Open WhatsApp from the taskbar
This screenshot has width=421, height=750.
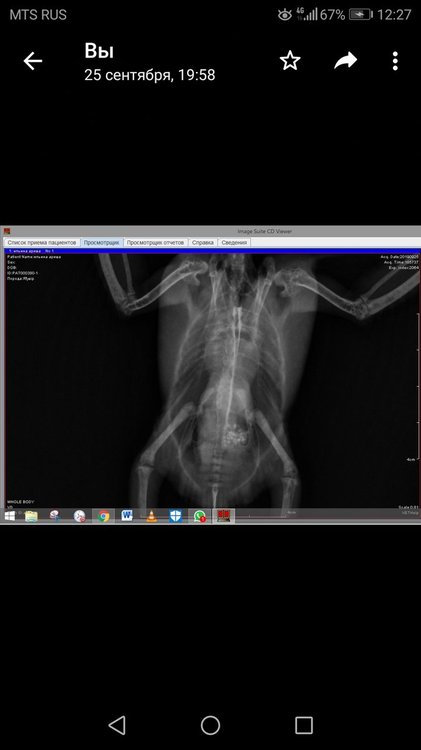coord(199,516)
